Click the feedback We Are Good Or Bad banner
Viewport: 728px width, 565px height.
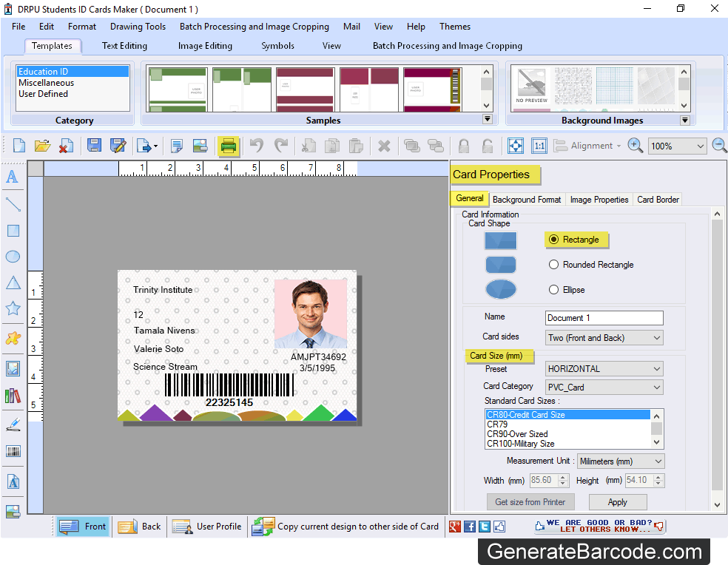[x=600, y=526]
